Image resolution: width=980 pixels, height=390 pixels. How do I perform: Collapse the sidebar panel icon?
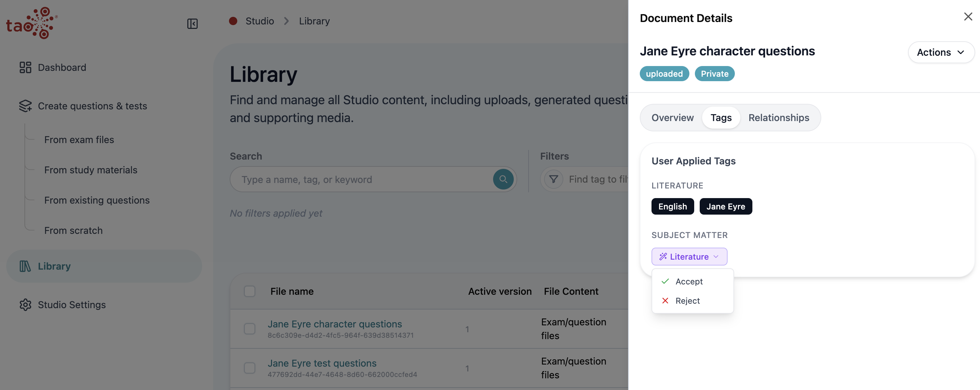(192, 24)
